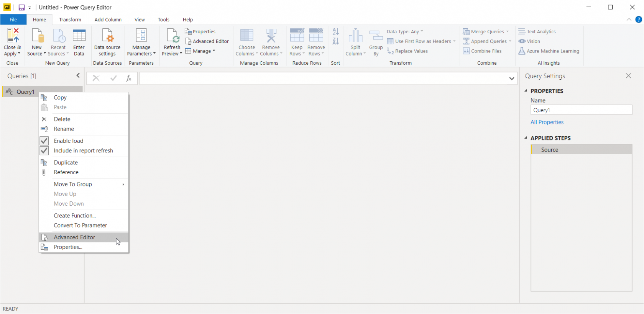
Task: Open Properties in the Query ribbon group
Action: (x=200, y=31)
